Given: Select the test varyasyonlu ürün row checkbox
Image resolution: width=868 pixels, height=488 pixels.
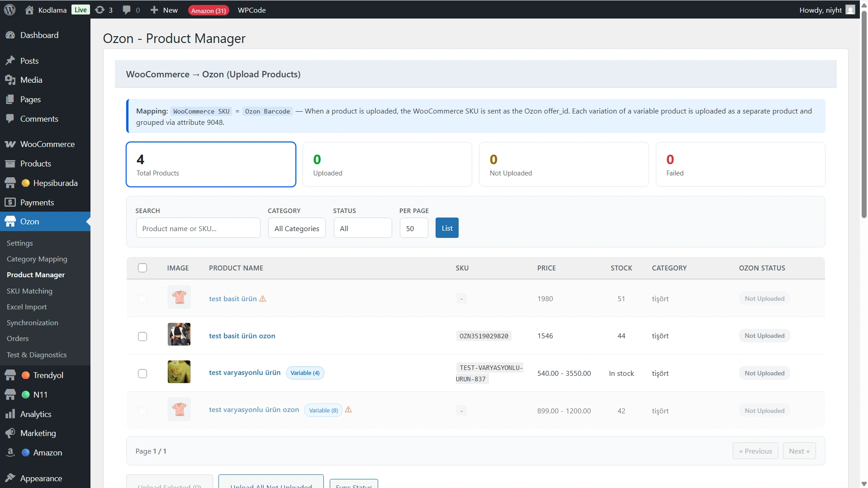Looking at the screenshot, I should click(142, 374).
